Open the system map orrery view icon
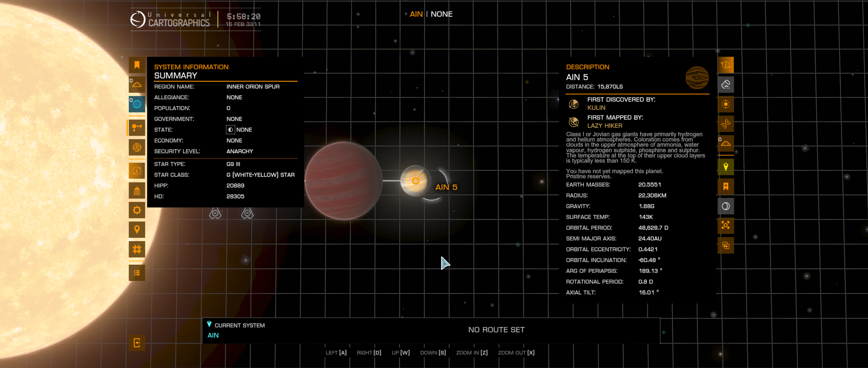The height and width of the screenshot is (368, 868). tap(137, 128)
